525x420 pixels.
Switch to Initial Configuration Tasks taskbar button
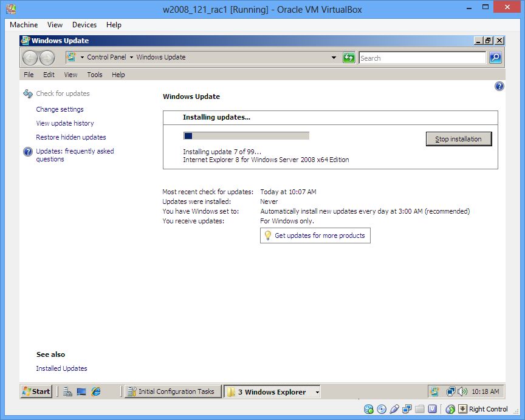point(173,391)
